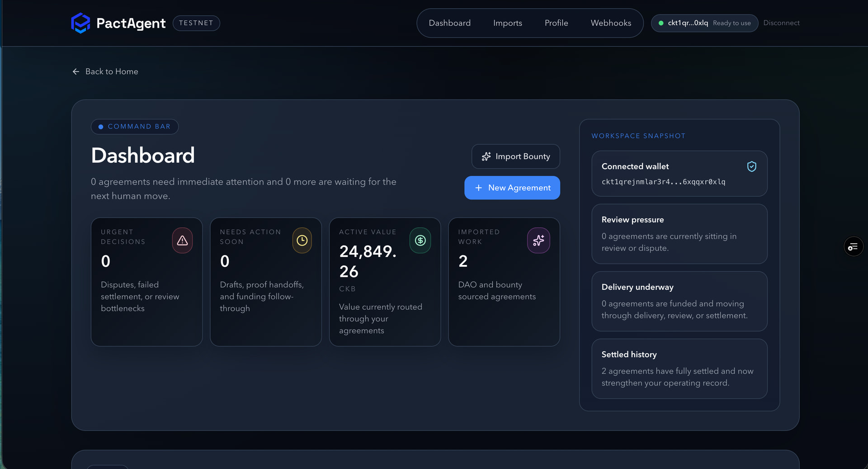The width and height of the screenshot is (868, 469).
Task: Click the wallet address ckt1qrejnmlar3r4...6xqqxr0xlq
Action: pyautogui.click(x=663, y=182)
